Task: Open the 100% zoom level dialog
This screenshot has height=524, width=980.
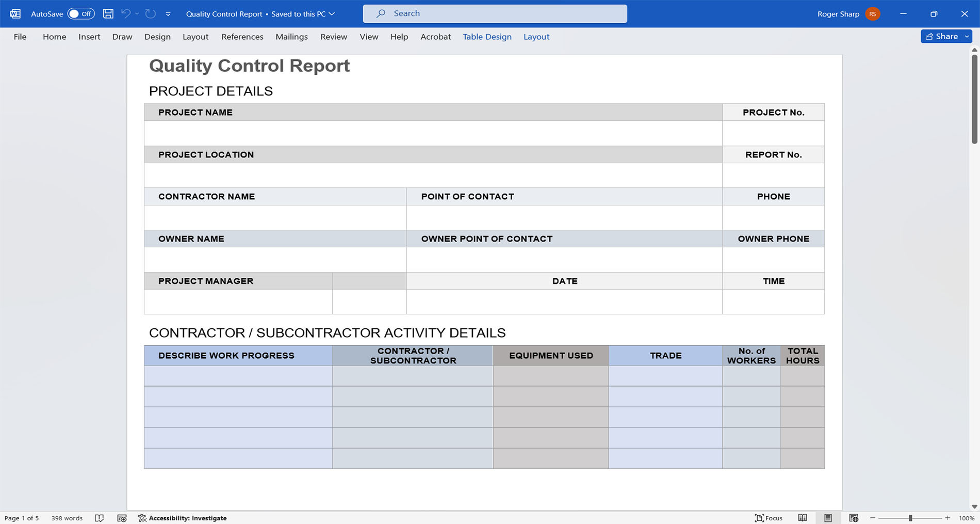Action: 966,518
